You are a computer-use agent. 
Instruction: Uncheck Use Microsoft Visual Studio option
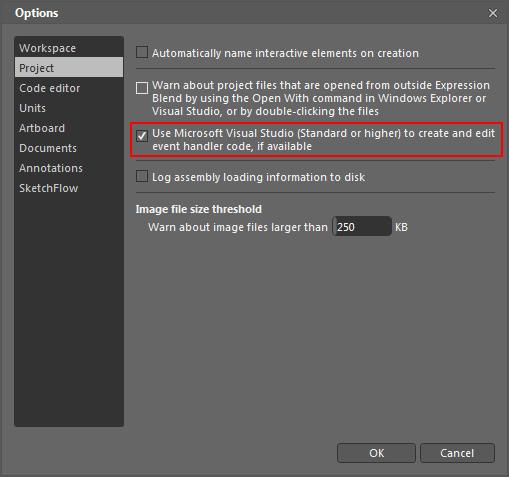coord(142,136)
